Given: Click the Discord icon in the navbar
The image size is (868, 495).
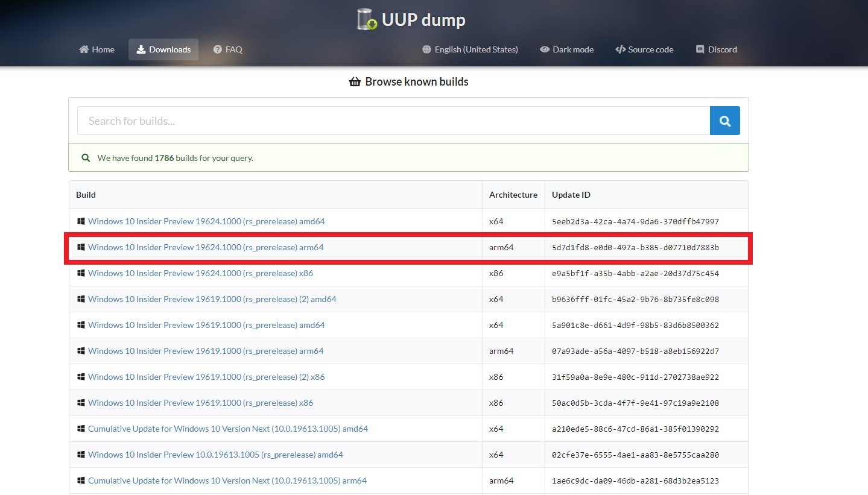Looking at the screenshot, I should click(x=700, y=49).
